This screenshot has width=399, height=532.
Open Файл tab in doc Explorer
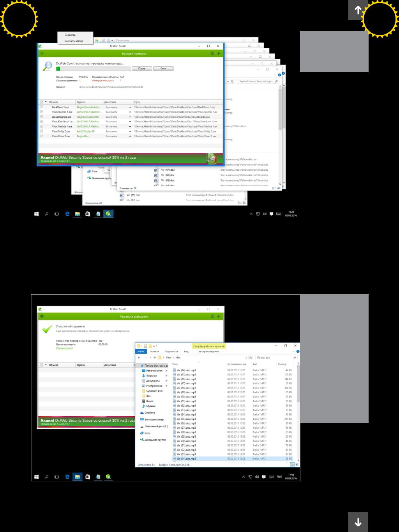tap(141, 352)
